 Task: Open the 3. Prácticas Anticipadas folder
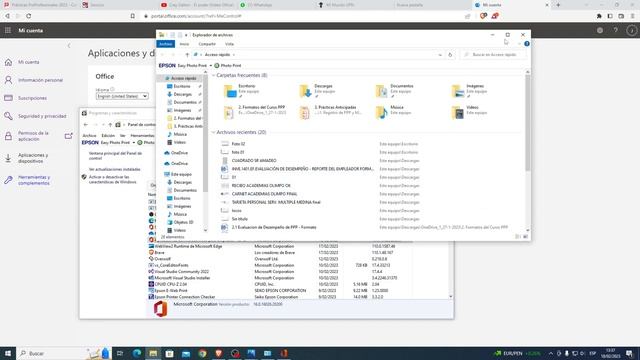(x=331, y=112)
